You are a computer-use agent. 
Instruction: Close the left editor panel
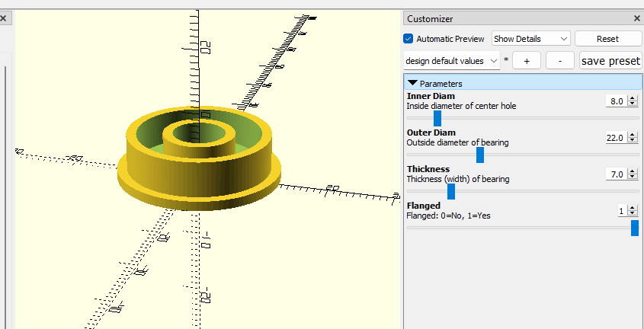[x=3, y=18]
